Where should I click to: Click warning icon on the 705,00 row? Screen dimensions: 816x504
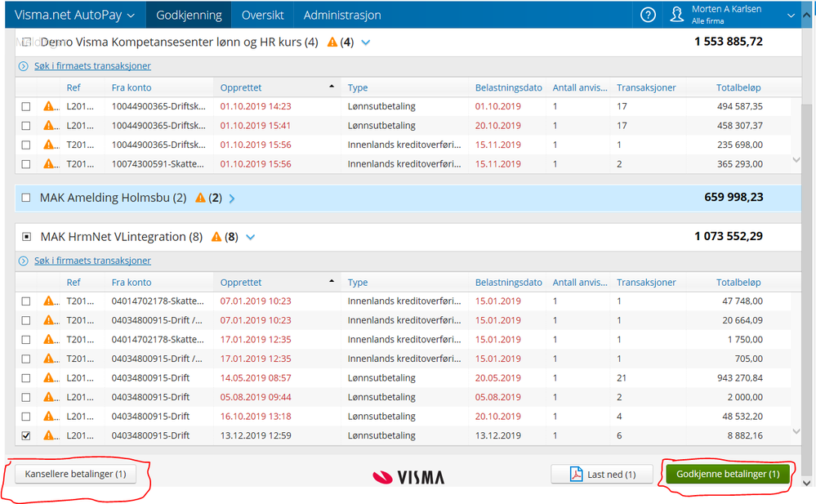(x=49, y=359)
